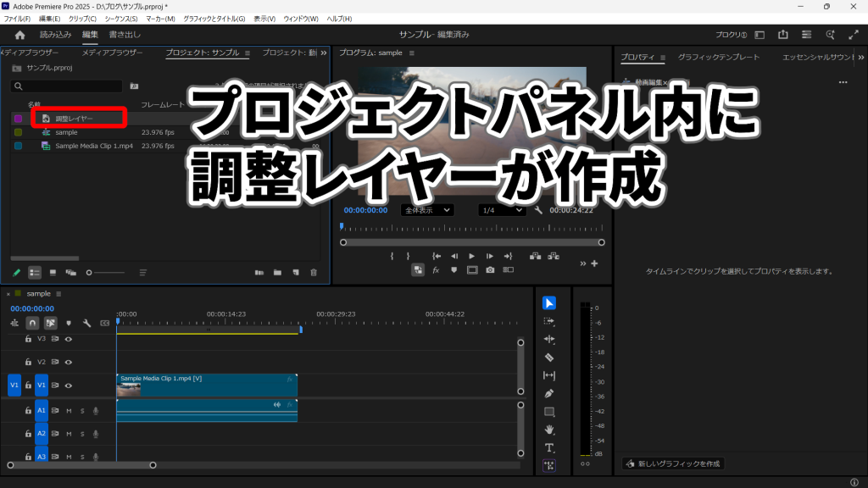This screenshot has height=488, width=868.
Task: Open Program monitor settings via the wrench icon
Action: pos(536,210)
